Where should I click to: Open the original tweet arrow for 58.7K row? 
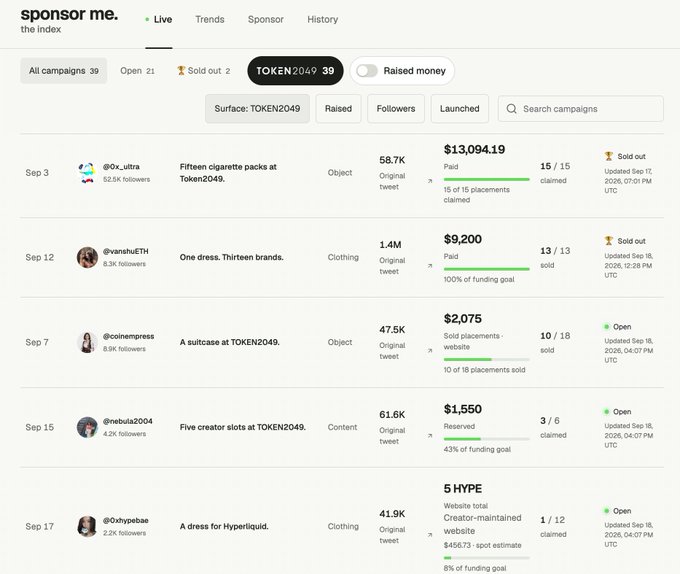(x=430, y=181)
